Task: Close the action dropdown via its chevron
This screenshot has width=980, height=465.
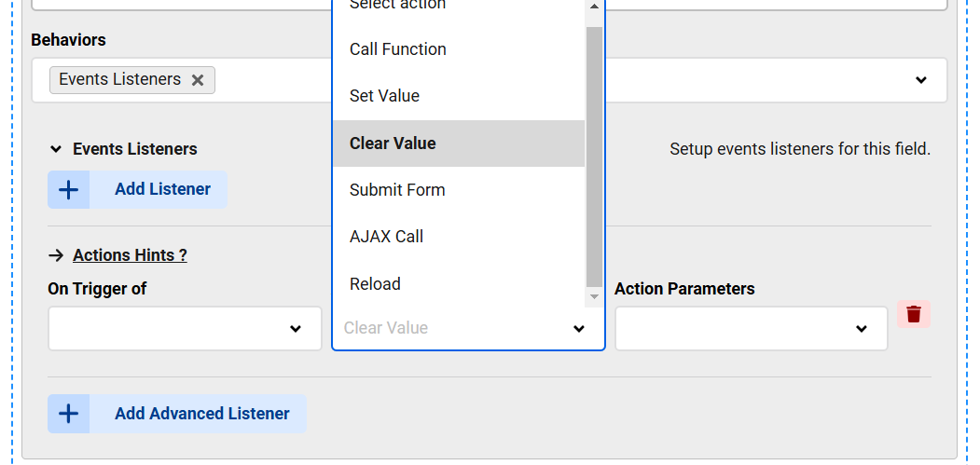Action: click(x=579, y=329)
